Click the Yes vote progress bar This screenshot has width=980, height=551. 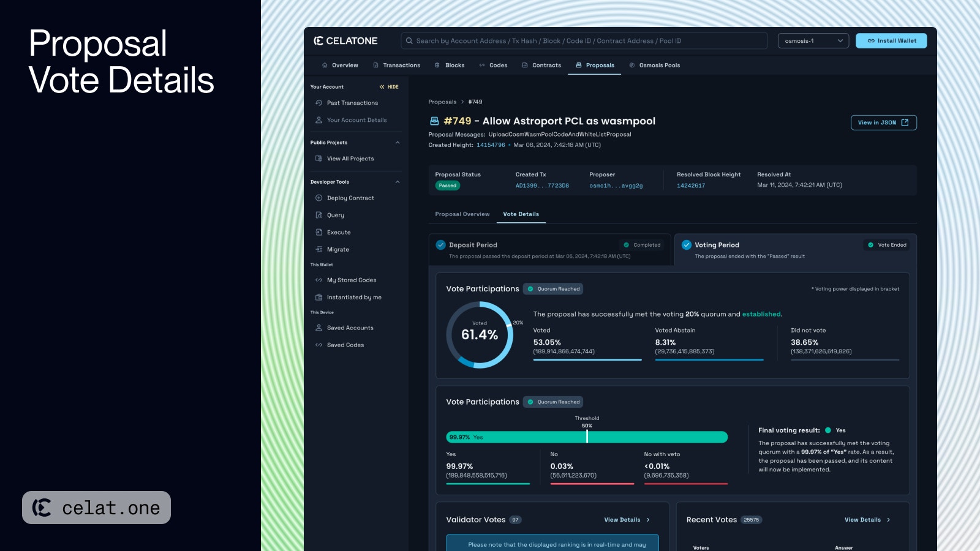pos(587,437)
